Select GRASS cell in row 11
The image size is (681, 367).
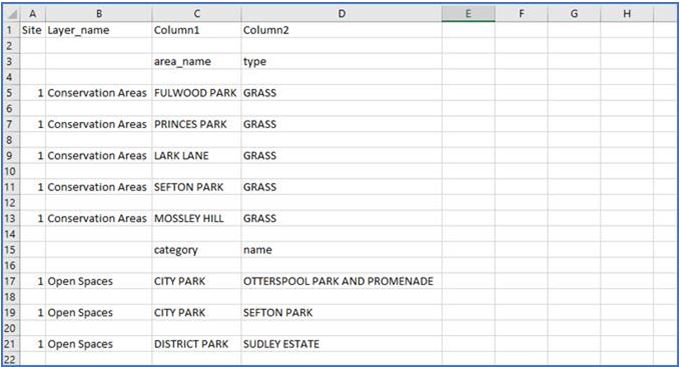(341, 187)
